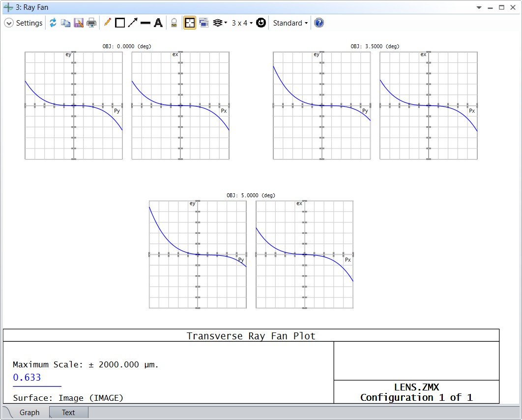
Task: Refresh the ray fan plot
Action: (x=53, y=23)
